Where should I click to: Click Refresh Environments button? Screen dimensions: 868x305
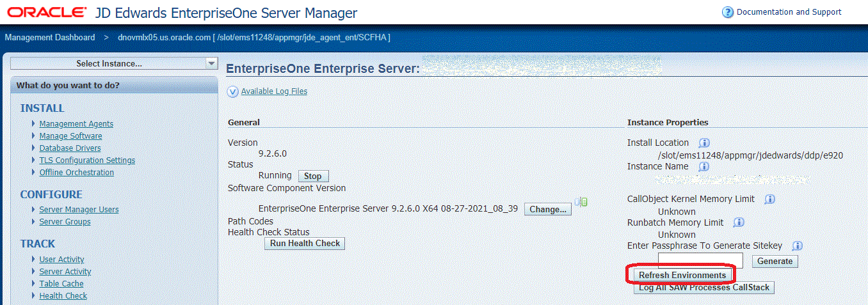coord(682,275)
